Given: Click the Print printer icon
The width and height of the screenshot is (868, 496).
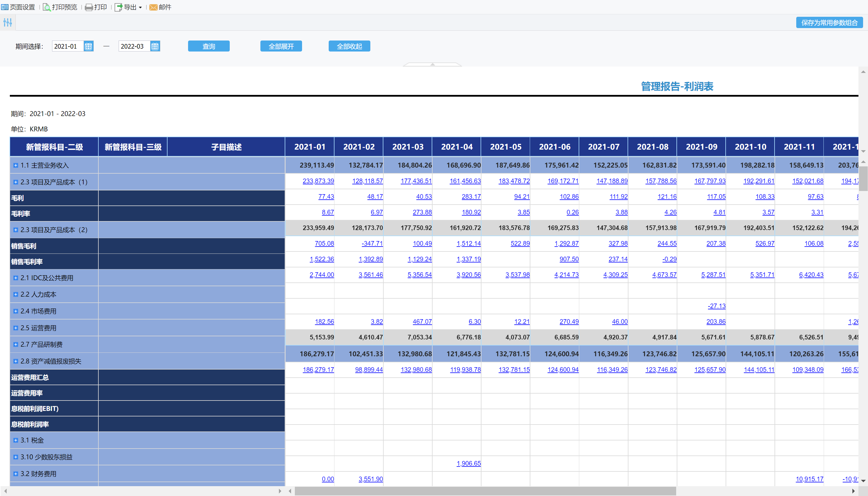Looking at the screenshot, I should click(x=89, y=7).
